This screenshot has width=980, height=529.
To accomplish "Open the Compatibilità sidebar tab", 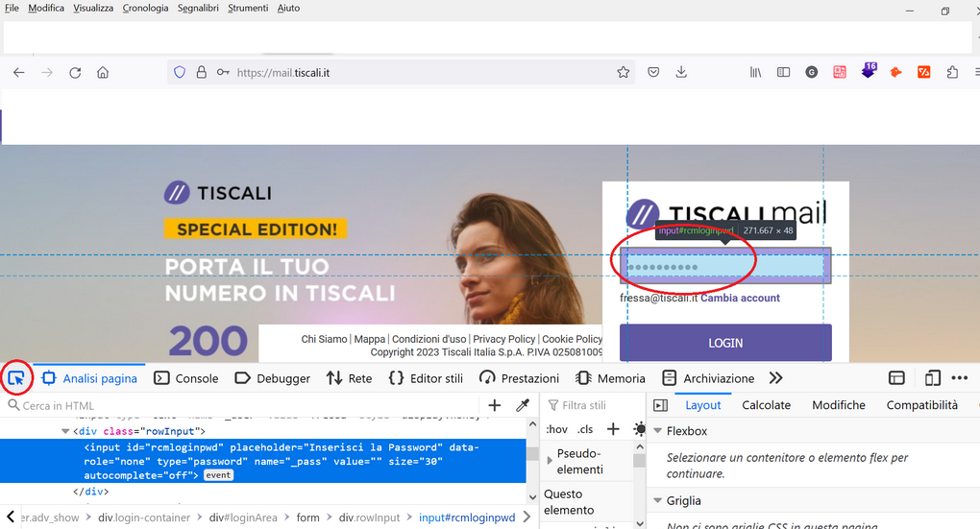I will pyautogui.click(x=922, y=405).
